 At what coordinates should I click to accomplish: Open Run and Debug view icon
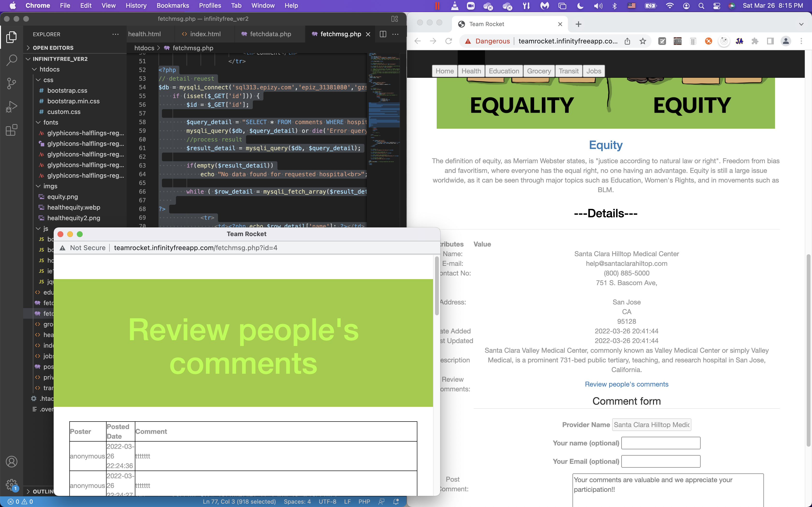(x=11, y=107)
